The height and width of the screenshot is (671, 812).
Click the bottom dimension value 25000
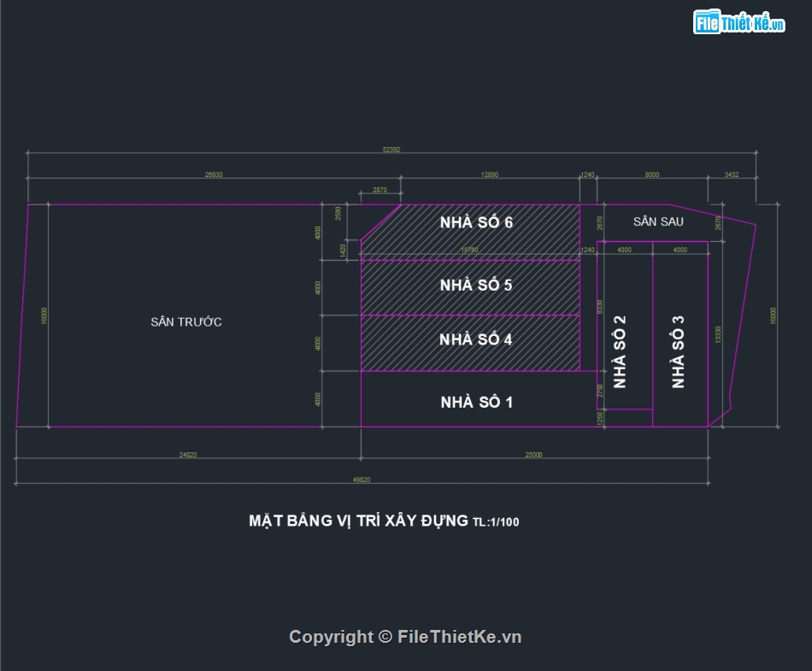[x=533, y=455]
